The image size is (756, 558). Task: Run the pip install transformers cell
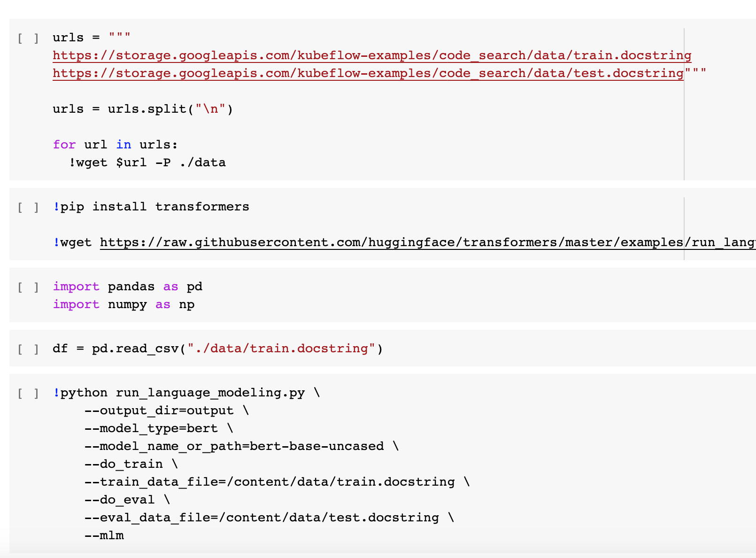[x=28, y=207]
